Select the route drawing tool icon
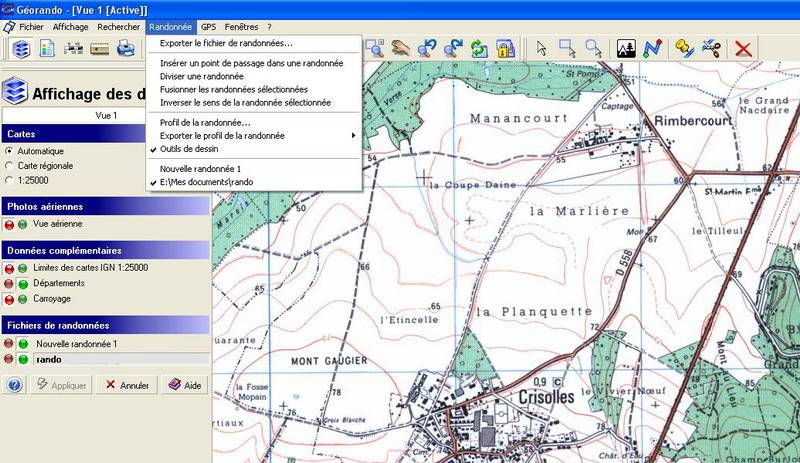 click(x=653, y=48)
